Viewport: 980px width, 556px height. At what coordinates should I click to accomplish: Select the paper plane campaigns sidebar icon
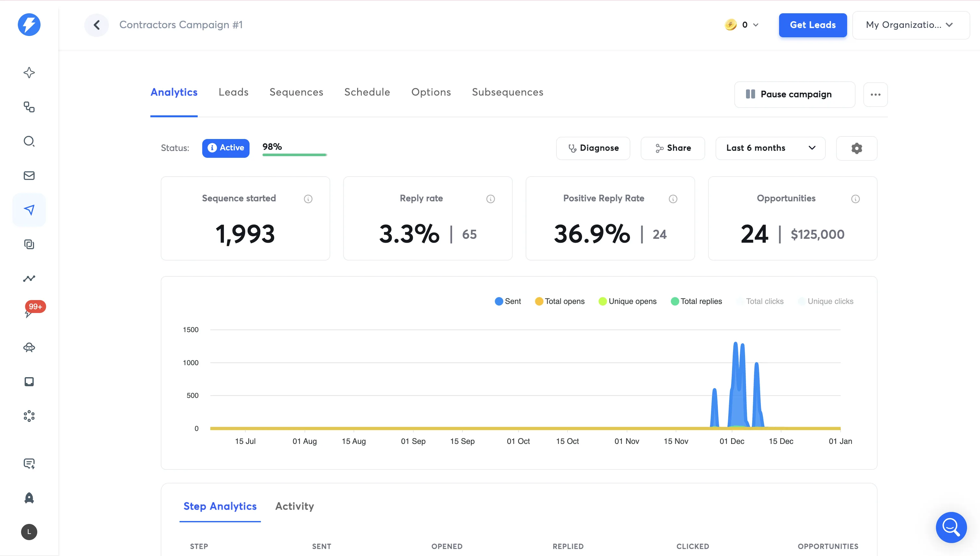pyautogui.click(x=29, y=210)
